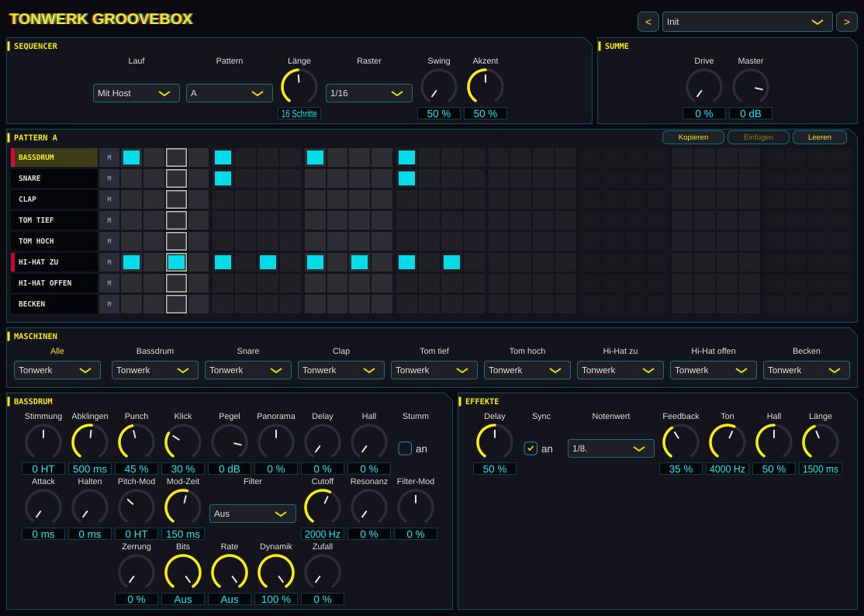
Task: Click the Swing 50 % value field
Action: point(439,113)
